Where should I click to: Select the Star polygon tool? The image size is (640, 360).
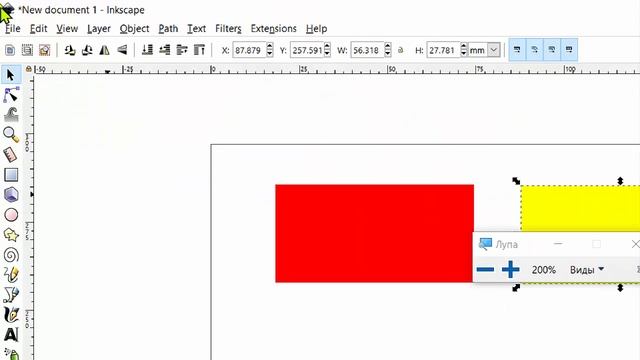(11, 235)
